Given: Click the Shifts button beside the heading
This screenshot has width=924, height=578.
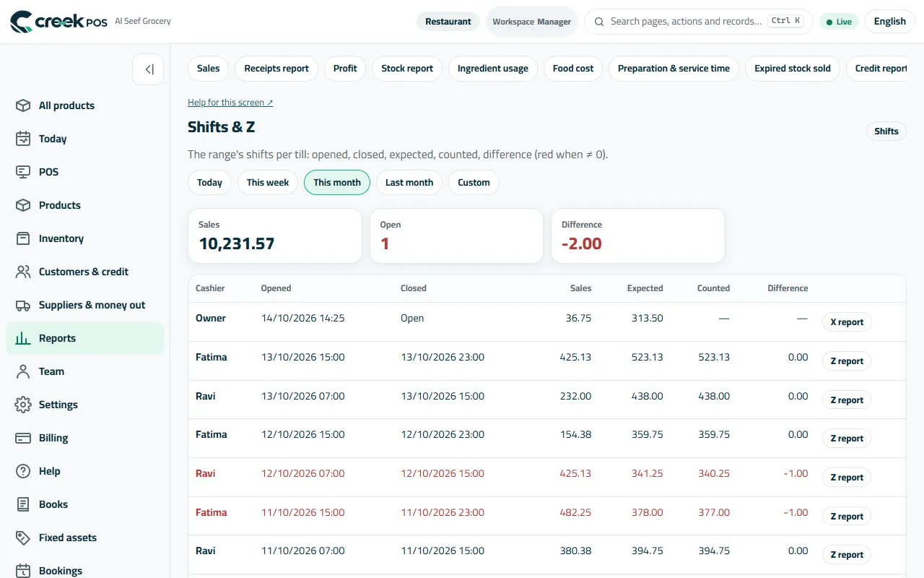Looking at the screenshot, I should pyautogui.click(x=886, y=131).
